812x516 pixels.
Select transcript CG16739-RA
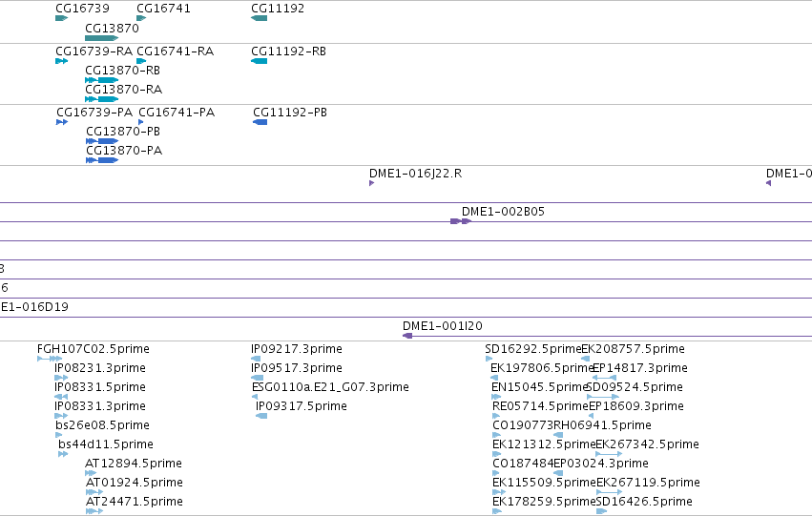94,52
